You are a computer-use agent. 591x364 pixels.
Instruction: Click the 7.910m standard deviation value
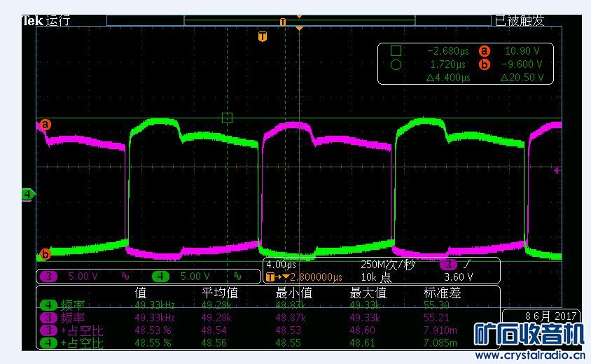(440, 331)
